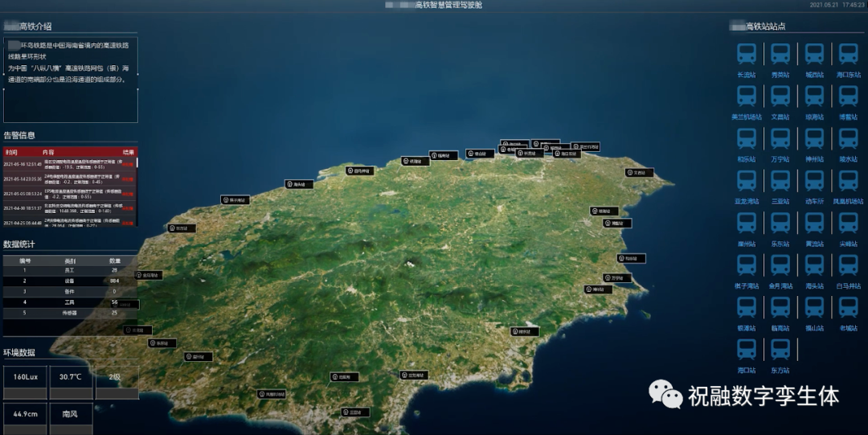Click the 内容 column header in alarm table
Screen dimensions: 868x435
48,151
